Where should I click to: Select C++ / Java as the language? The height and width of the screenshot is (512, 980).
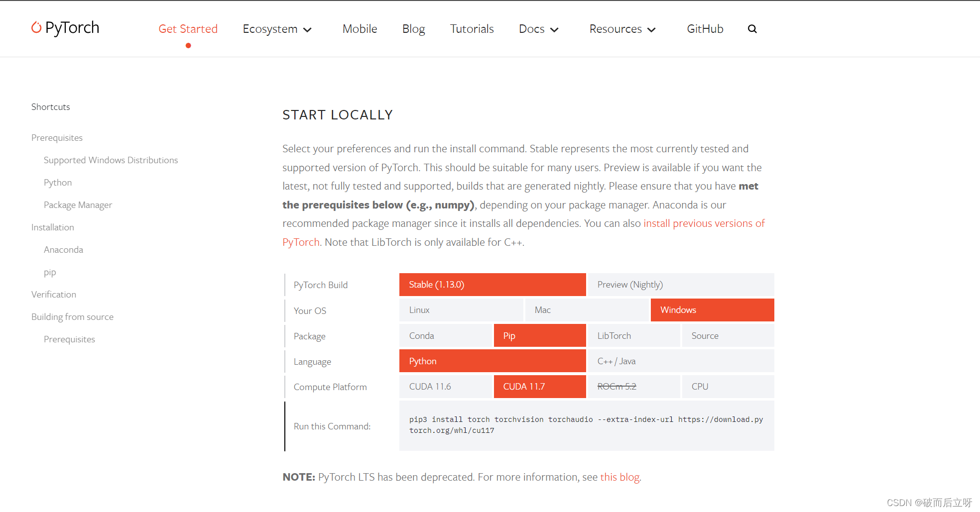pyautogui.click(x=681, y=361)
